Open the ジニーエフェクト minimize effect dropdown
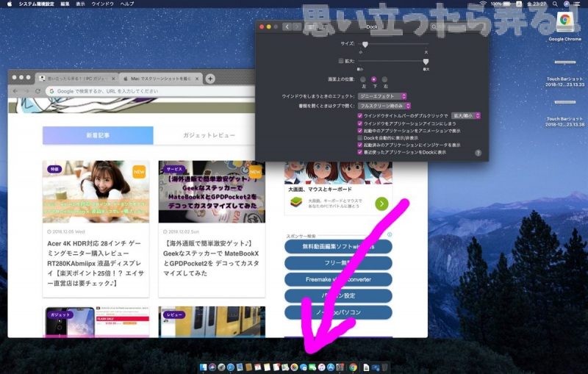 (x=383, y=96)
